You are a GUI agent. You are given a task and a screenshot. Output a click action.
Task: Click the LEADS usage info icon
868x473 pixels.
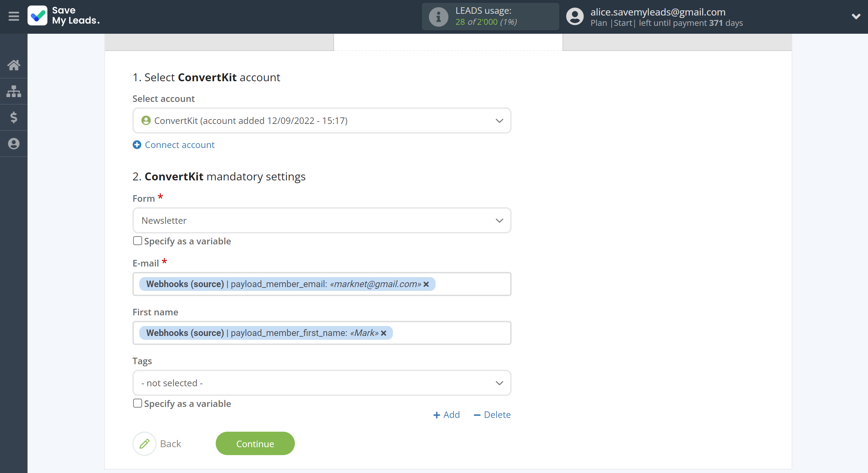point(438,17)
